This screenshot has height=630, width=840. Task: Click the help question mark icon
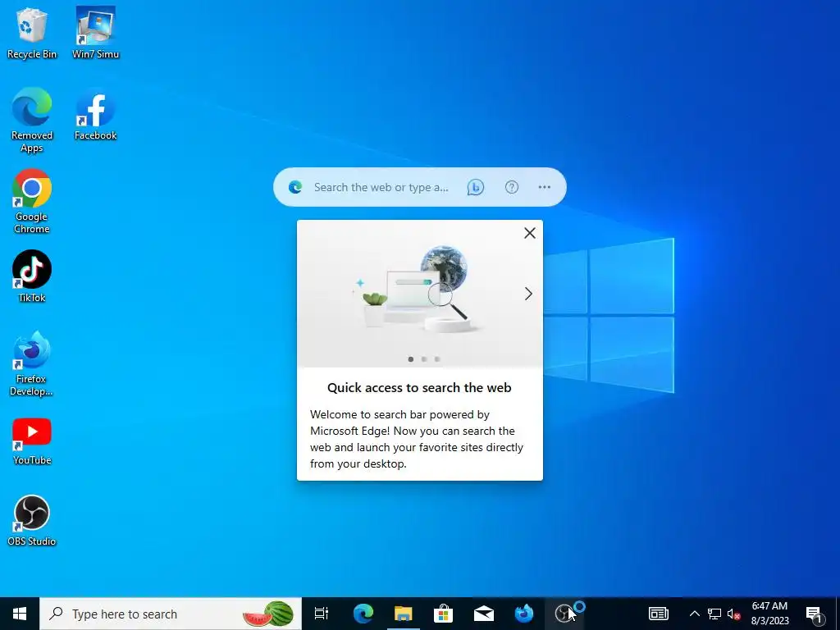(x=512, y=187)
